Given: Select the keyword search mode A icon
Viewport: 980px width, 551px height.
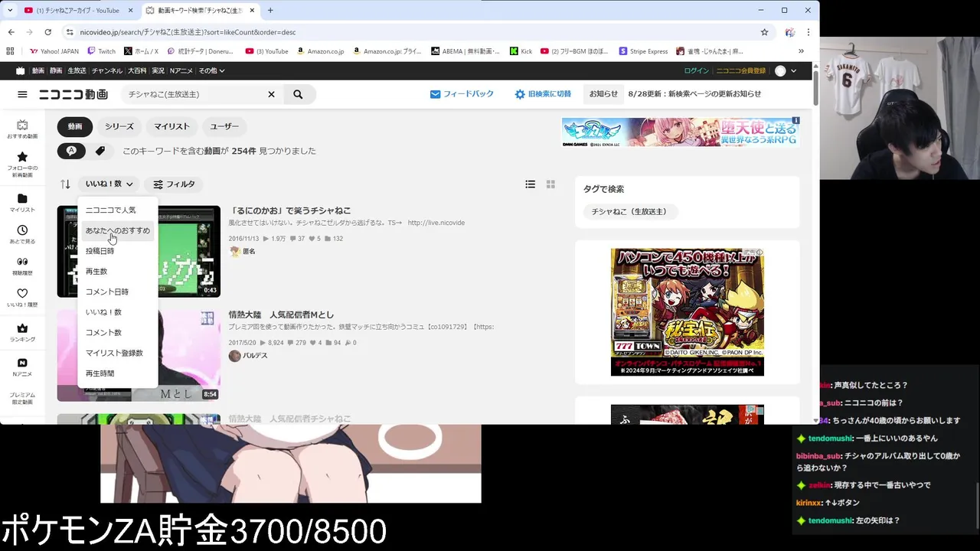Looking at the screenshot, I should pyautogui.click(x=71, y=151).
